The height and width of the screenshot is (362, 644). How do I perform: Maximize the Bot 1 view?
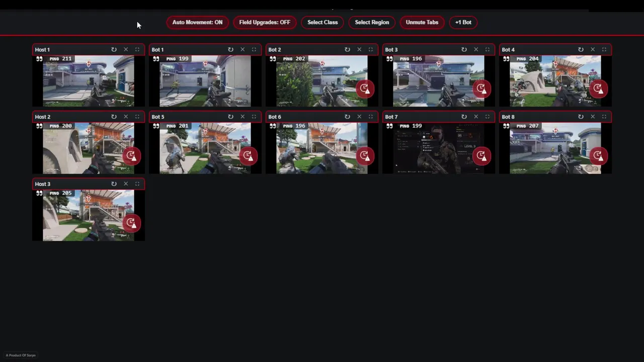point(254,49)
